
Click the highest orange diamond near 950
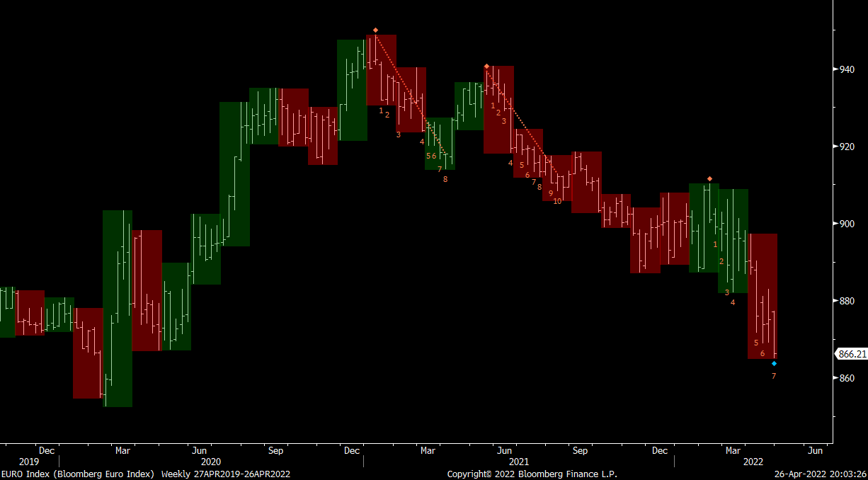pyautogui.click(x=375, y=30)
